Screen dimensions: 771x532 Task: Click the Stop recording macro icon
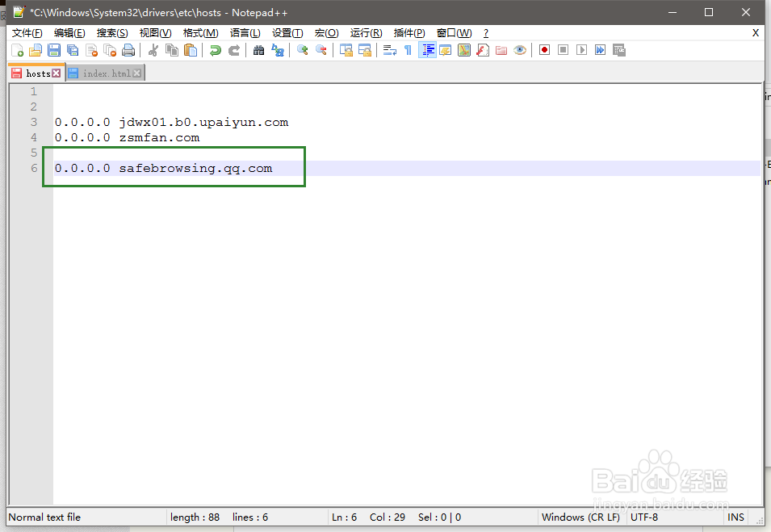pyautogui.click(x=563, y=50)
